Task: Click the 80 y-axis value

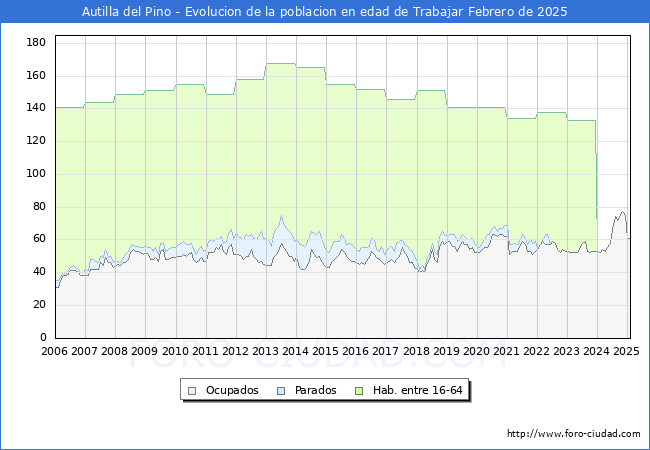Action: 39,206
